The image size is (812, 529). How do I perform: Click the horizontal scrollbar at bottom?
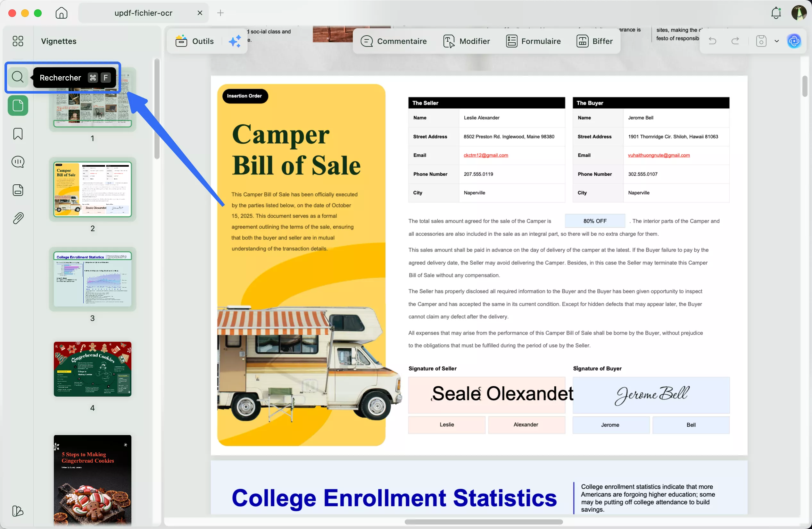coord(484,522)
